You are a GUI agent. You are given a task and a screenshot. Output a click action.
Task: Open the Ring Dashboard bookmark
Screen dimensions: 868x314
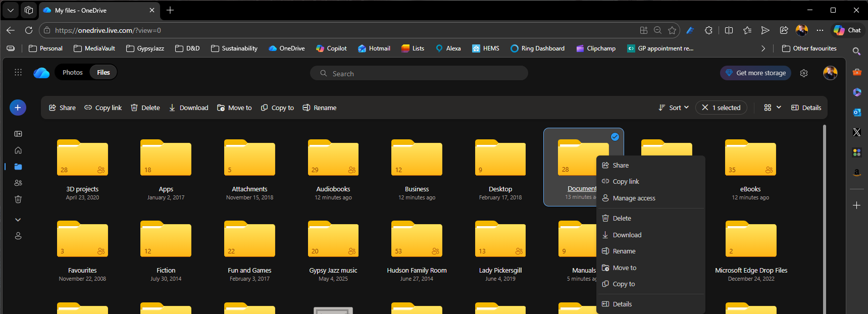point(537,48)
